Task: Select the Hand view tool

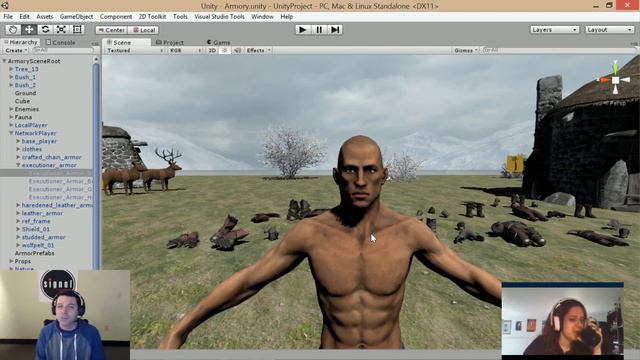Action: (x=13, y=30)
